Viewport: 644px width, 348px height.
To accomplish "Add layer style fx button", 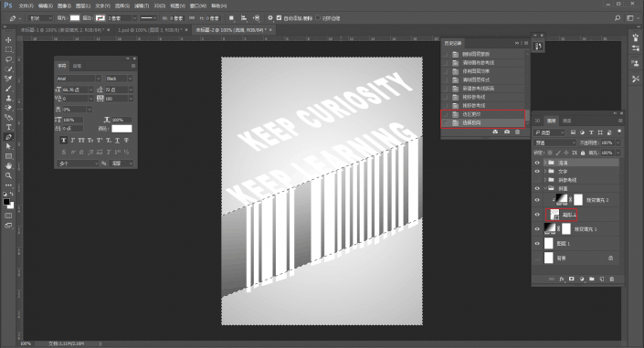I will pyautogui.click(x=562, y=279).
